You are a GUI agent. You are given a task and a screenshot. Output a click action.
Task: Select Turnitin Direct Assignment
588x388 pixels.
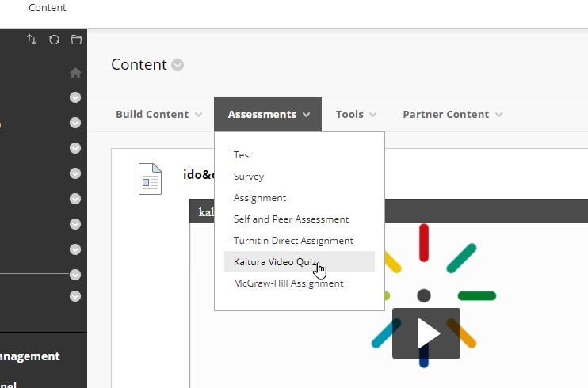tap(293, 240)
